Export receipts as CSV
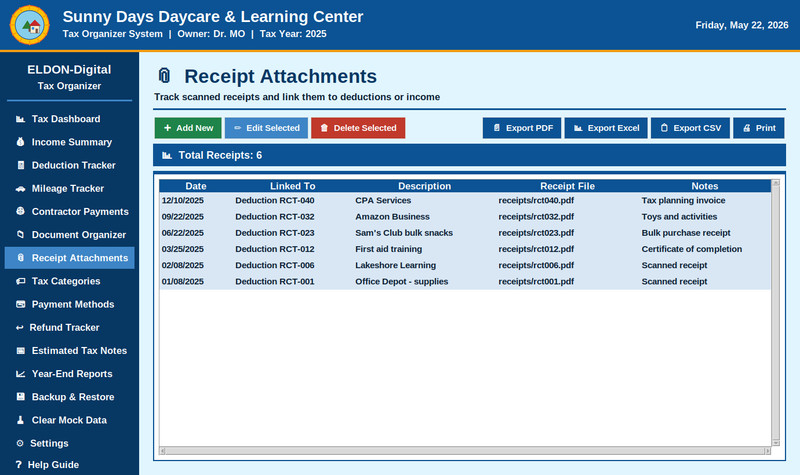The width and height of the screenshot is (800, 475). click(x=690, y=128)
